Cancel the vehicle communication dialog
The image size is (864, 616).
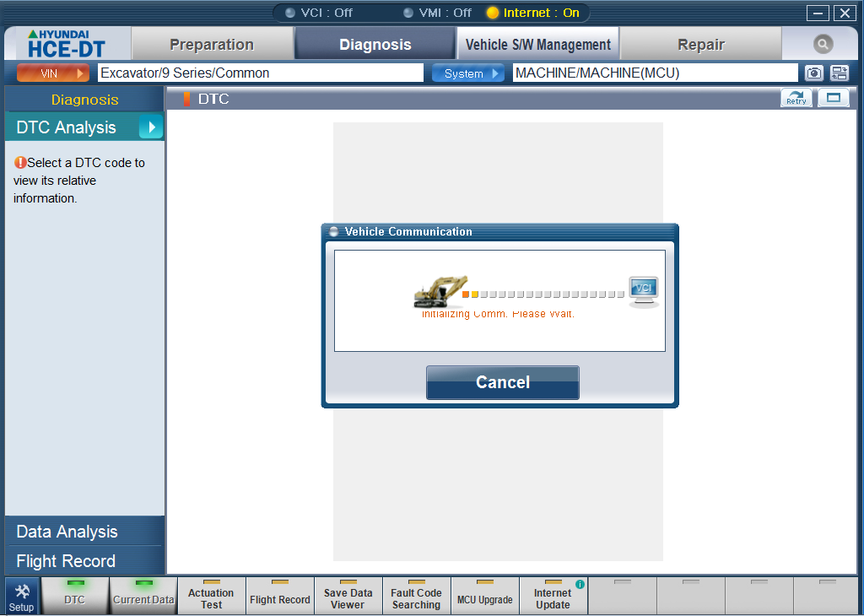click(x=503, y=382)
